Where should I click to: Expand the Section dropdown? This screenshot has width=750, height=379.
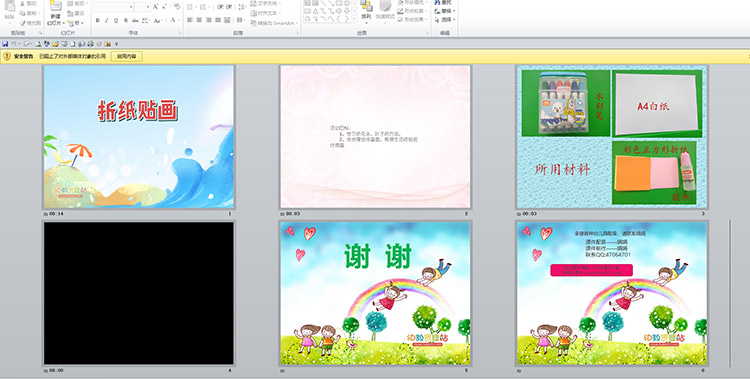pos(76,23)
